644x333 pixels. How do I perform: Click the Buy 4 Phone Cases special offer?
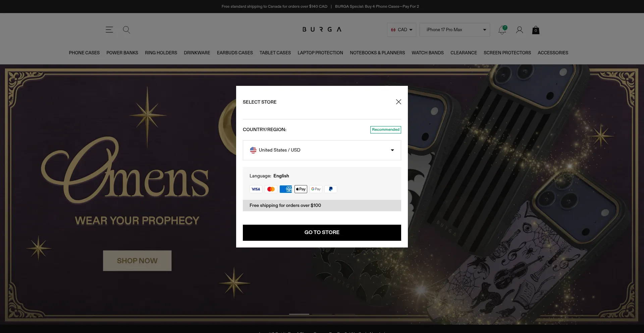(x=377, y=6)
